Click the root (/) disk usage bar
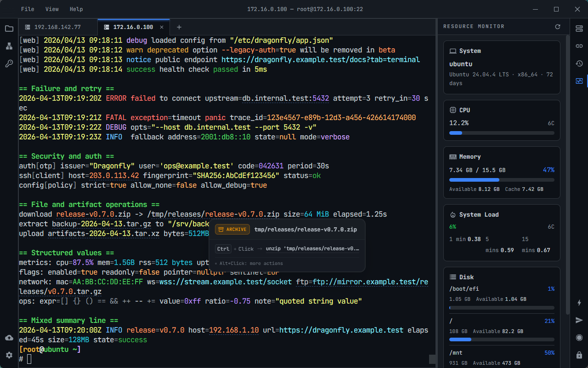Viewport: 588px width, 368px height. click(502, 339)
